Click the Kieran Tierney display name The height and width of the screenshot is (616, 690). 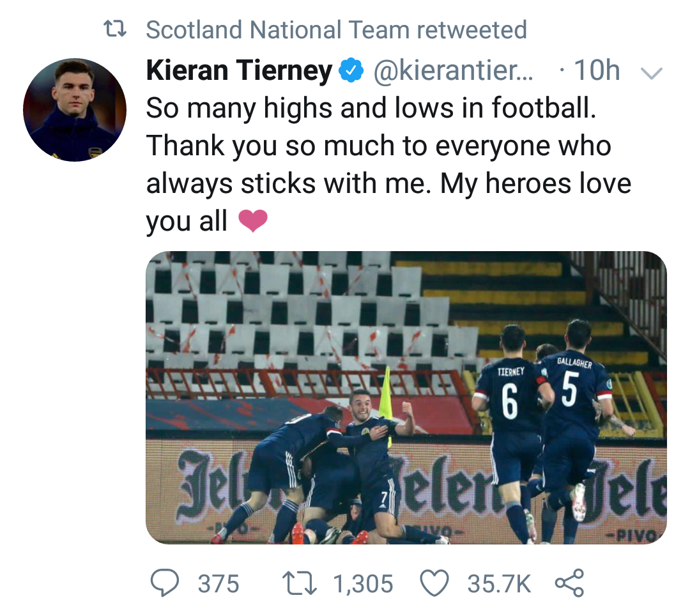coord(239,72)
